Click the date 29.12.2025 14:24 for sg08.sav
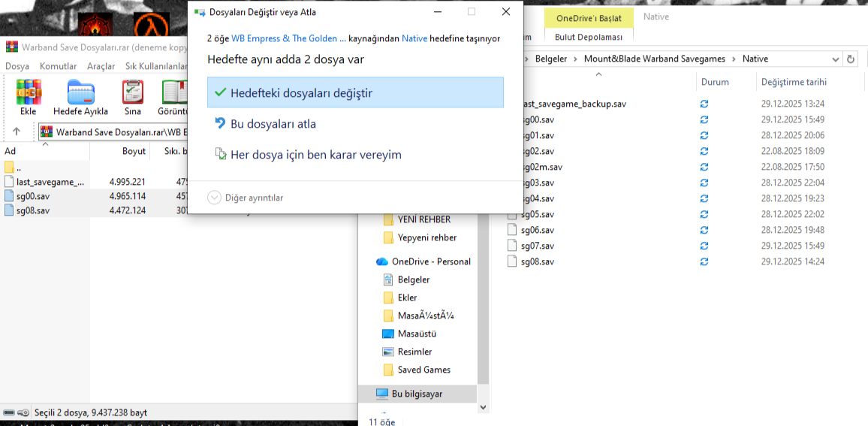868x426 pixels. (x=793, y=261)
